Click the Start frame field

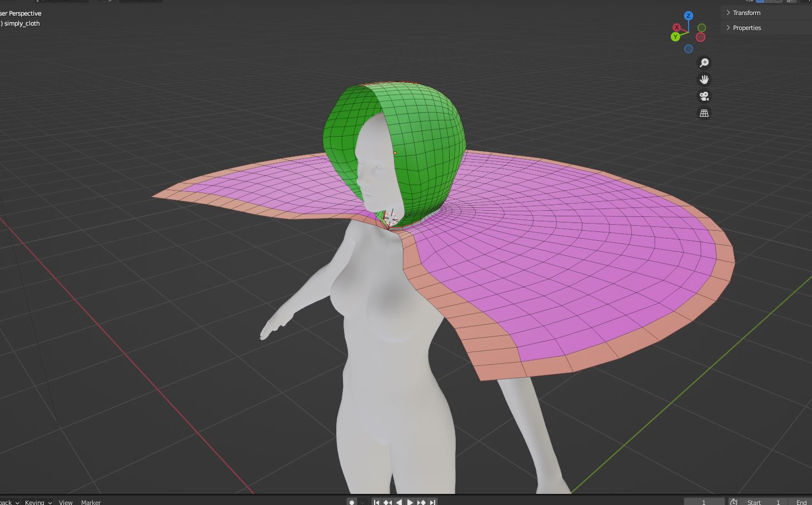[x=764, y=502]
